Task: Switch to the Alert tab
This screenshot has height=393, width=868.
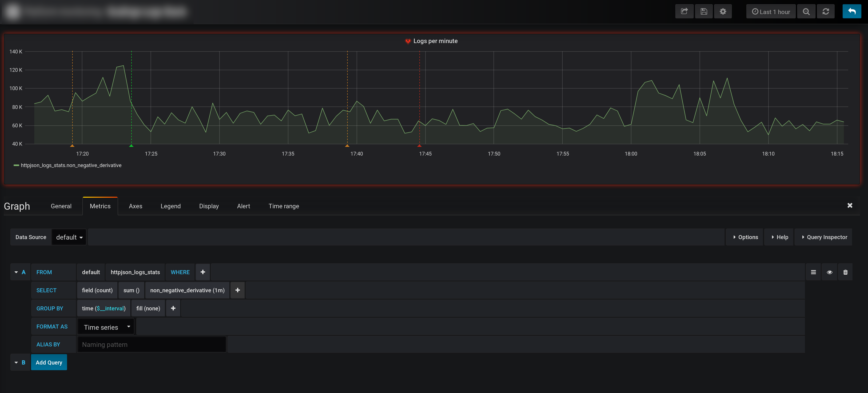Action: click(243, 206)
